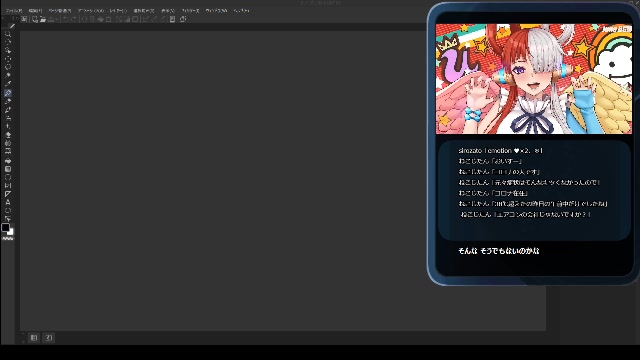Click the white background color swatch
Screen dimensions: 640x360
[11, 232]
